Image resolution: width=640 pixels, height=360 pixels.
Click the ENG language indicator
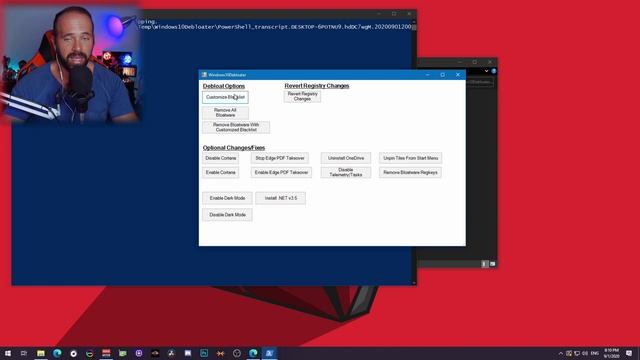[595, 353]
